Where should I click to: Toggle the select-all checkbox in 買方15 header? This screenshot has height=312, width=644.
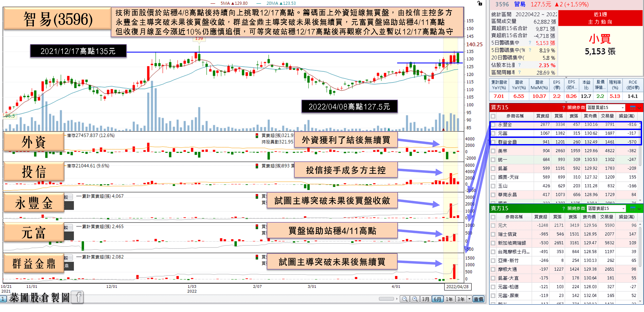[x=493, y=116]
